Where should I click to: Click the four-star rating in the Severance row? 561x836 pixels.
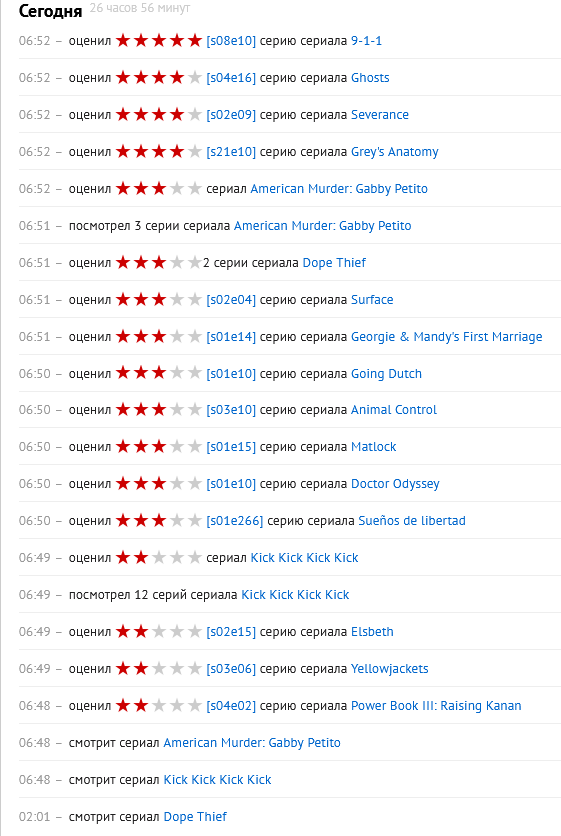159,114
